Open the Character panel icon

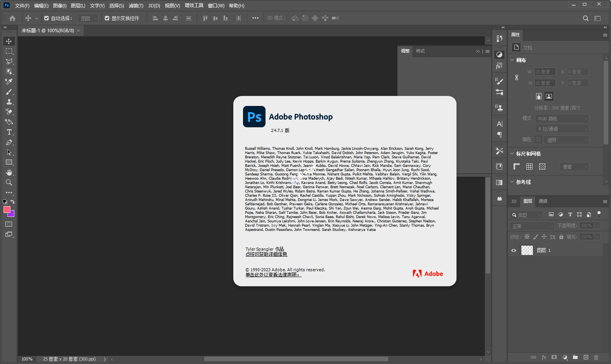point(500,124)
